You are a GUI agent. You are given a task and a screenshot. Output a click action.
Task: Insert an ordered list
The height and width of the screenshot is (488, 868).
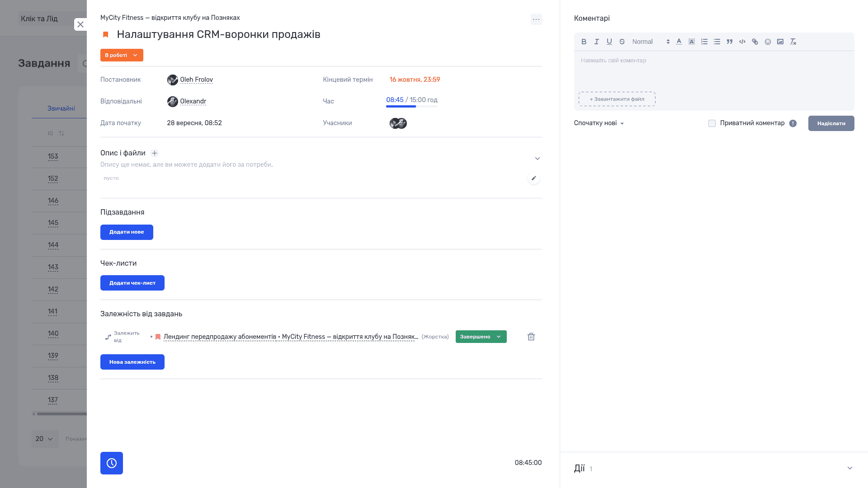coord(704,42)
